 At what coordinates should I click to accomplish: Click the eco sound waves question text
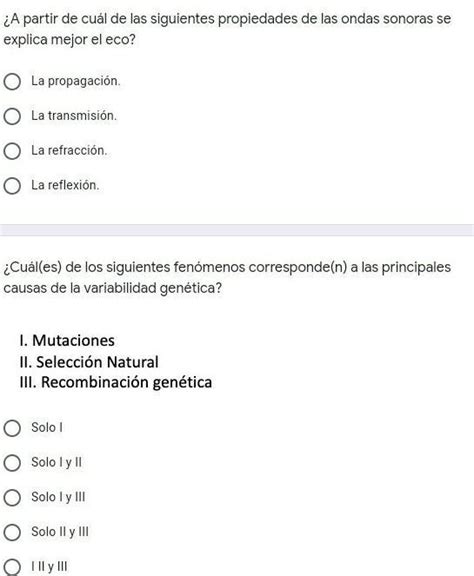[x=227, y=29]
